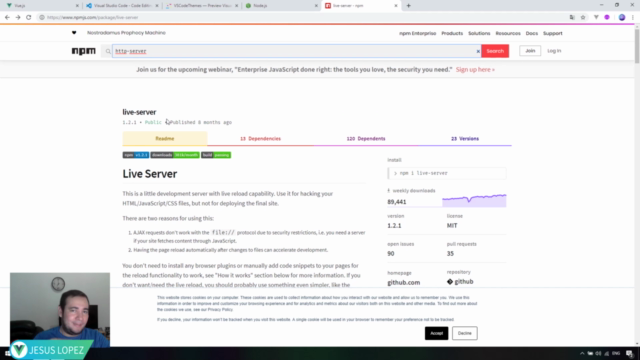
Task: Switch to the Vue.js browser tab
Action: 41,6
